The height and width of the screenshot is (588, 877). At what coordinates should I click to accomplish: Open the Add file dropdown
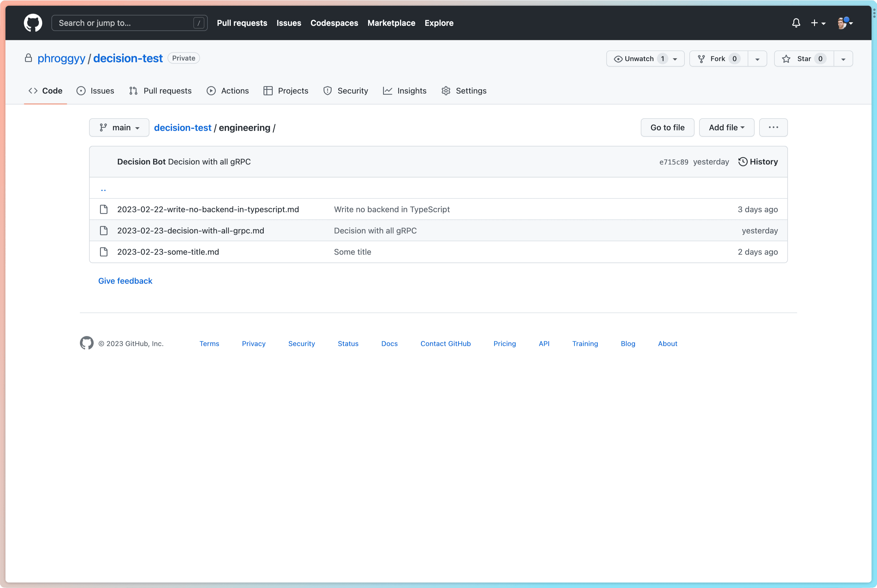(727, 128)
